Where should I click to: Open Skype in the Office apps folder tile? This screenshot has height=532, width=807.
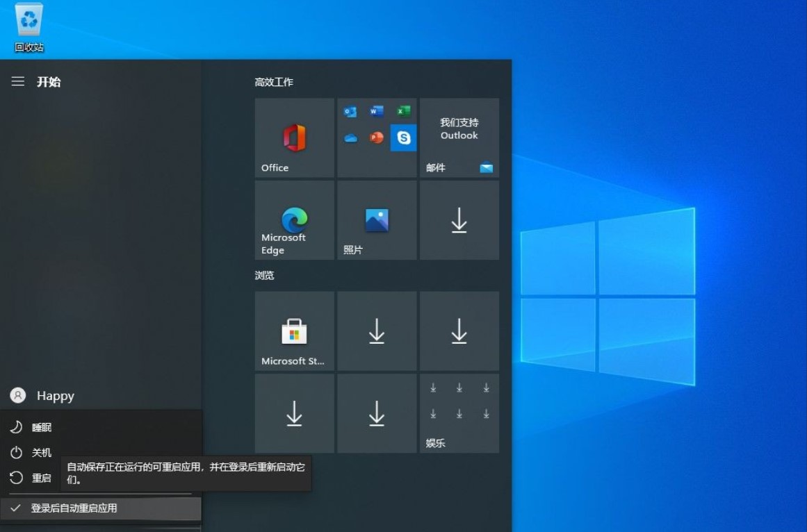click(403, 138)
